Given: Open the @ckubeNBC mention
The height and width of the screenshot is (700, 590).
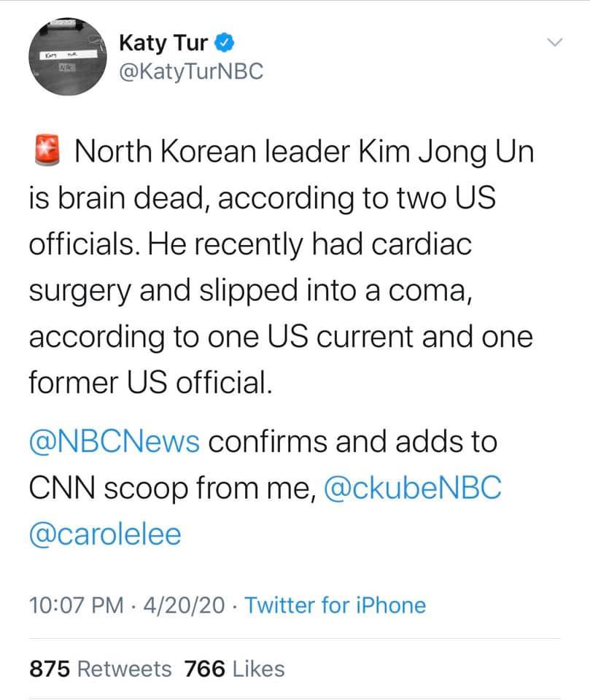Looking at the screenshot, I should (413, 489).
